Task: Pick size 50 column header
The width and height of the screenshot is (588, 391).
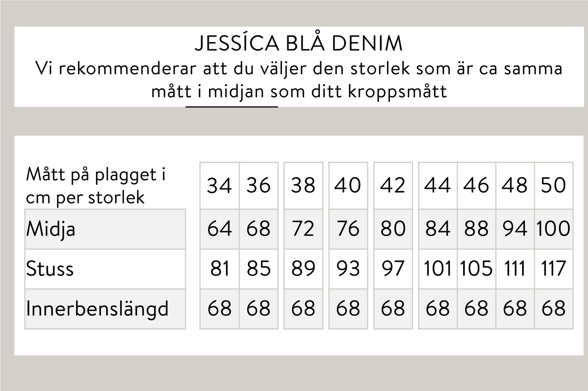Action: point(554,186)
